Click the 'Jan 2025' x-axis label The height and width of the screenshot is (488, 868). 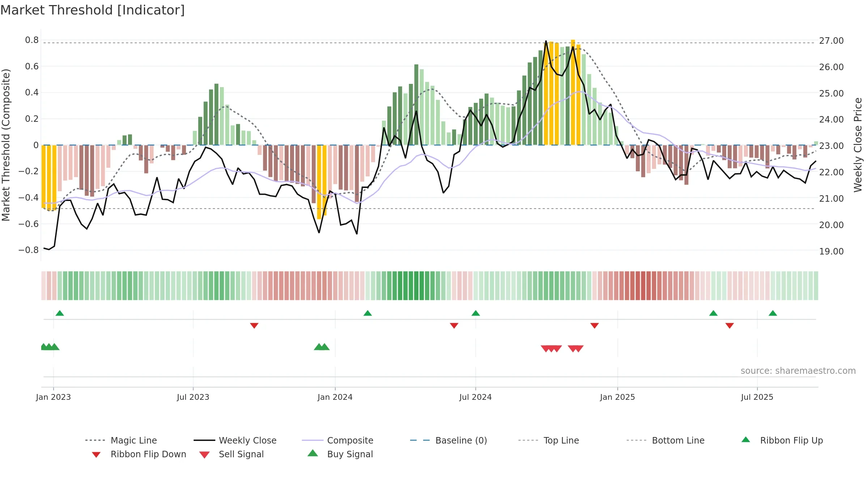(x=618, y=397)
